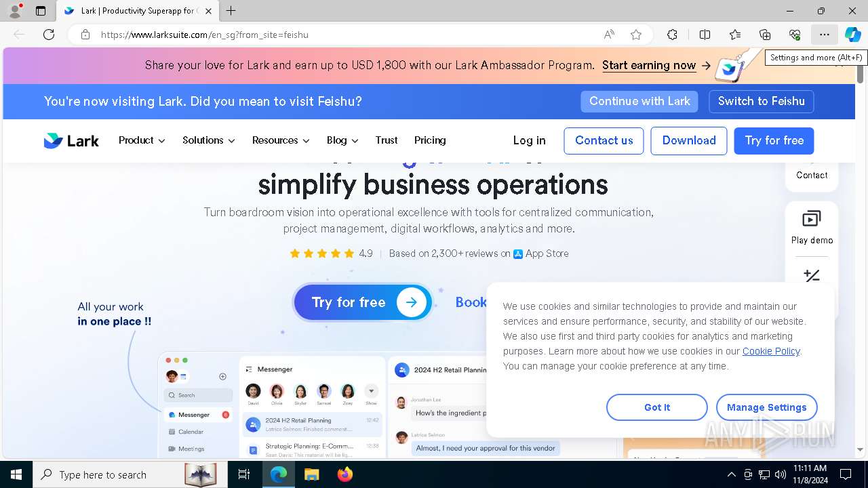Open browser Extensions icon
Screen dimensions: 868x488
point(672,35)
